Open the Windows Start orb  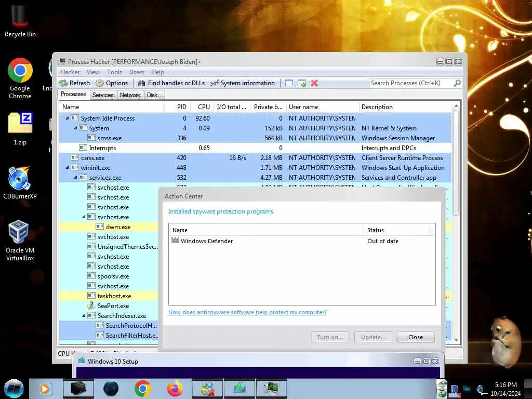click(14, 389)
